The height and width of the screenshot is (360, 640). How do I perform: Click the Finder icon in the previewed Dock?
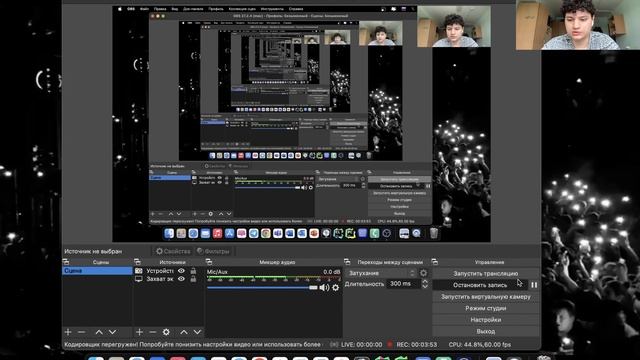click(169, 233)
